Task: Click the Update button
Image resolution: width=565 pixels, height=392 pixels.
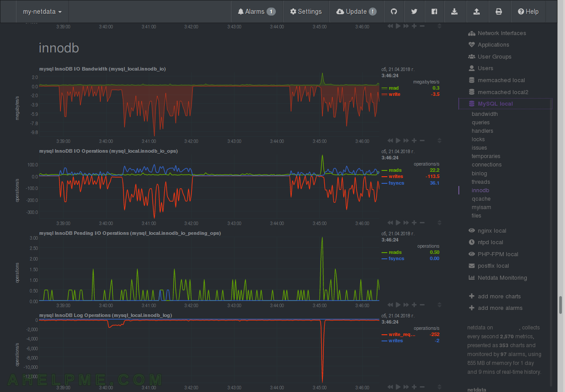Action: coord(356,12)
